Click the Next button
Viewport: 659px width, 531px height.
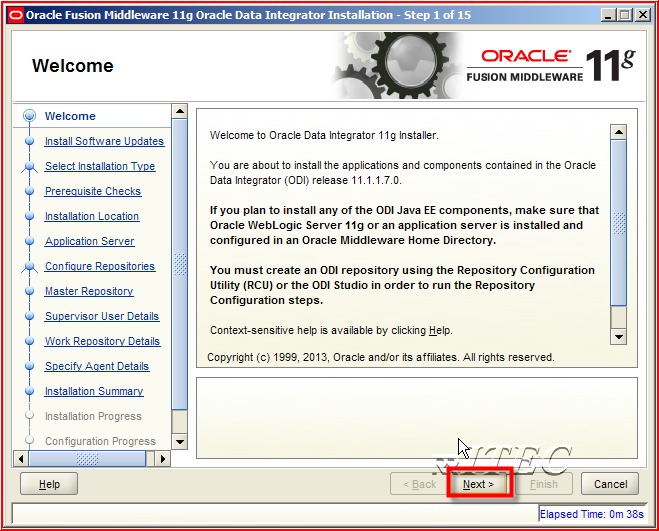click(478, 484)
